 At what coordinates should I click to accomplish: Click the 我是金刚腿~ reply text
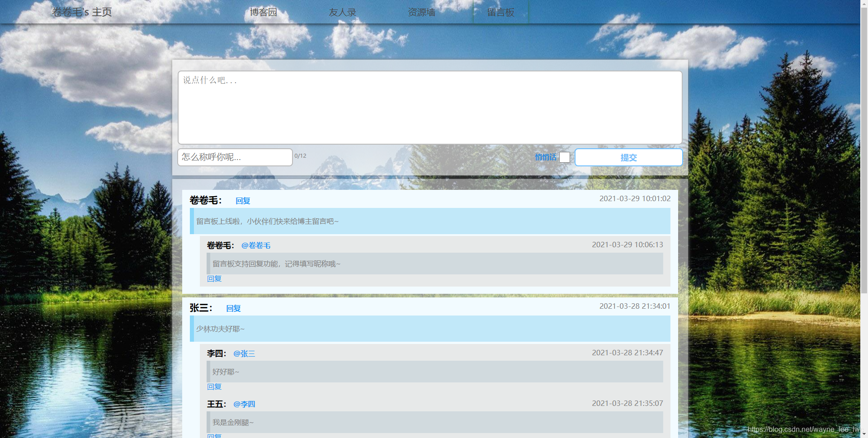click(233, 422)
